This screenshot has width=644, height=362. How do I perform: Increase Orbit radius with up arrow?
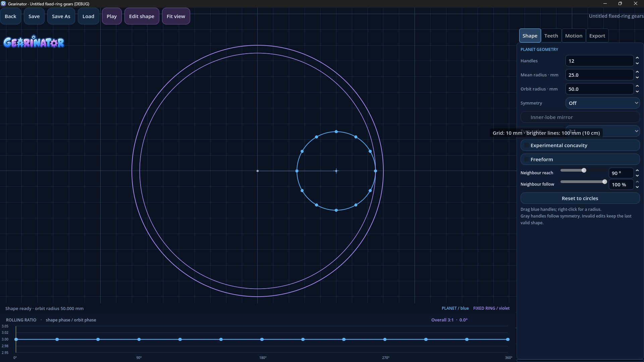coord(637,86)
